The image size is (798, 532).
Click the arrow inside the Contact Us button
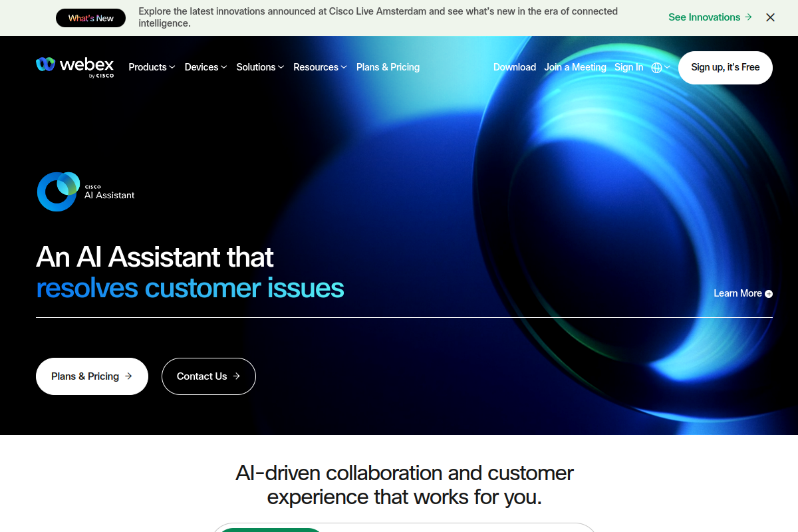click(x=238, y=376)
